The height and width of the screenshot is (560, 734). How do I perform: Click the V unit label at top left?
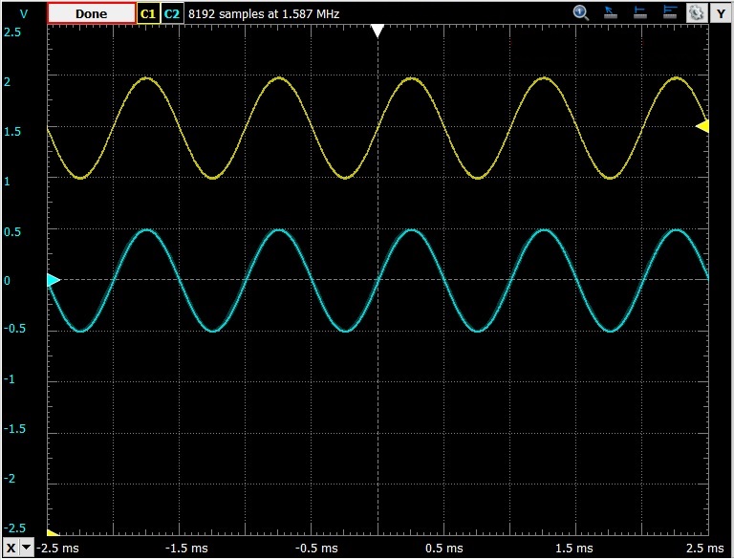click(23, 13)
